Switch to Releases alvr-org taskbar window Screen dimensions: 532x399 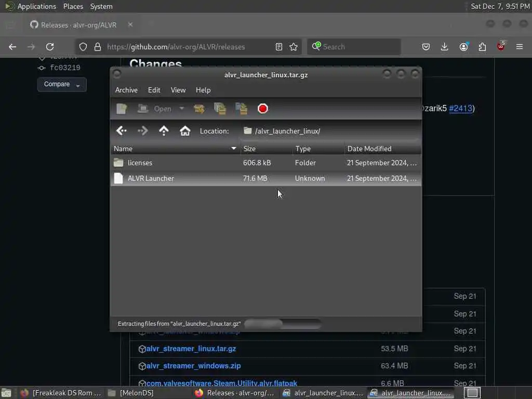tap(235, 393)
